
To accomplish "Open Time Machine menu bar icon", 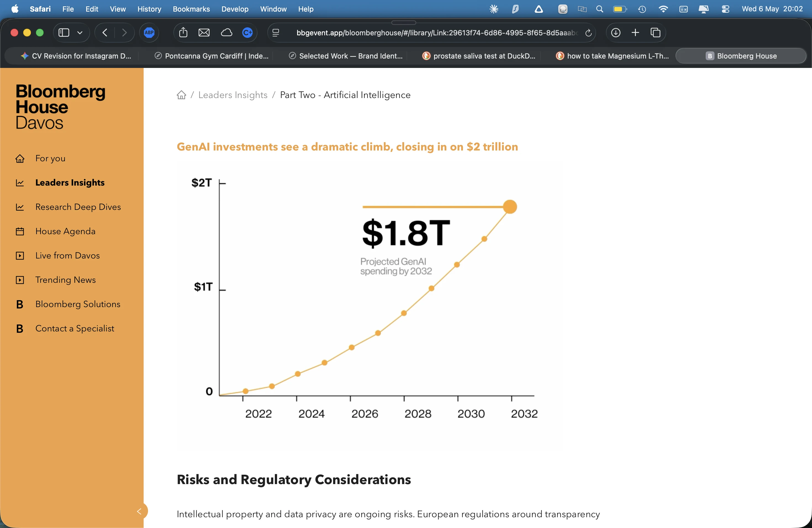I will pyautogui.click(x=642, y=9).
